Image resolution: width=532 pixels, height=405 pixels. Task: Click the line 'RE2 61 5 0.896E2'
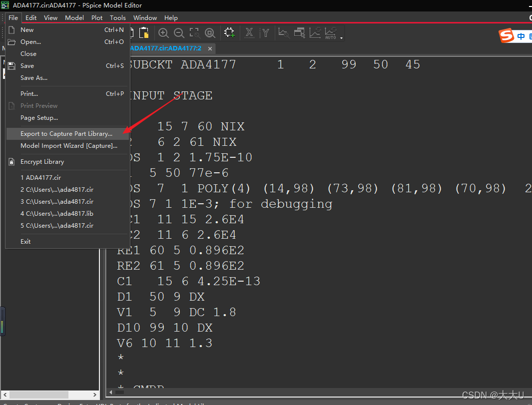(x=180, y=266)
